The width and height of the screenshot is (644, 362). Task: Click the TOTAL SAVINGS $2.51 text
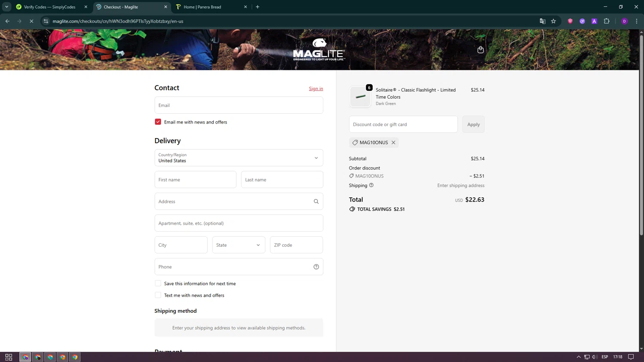point(381,209)
